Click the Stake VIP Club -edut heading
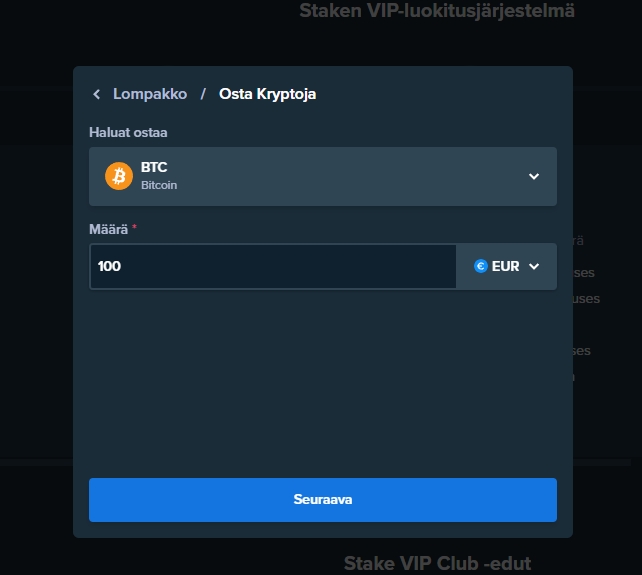 [x=437, y=563]
